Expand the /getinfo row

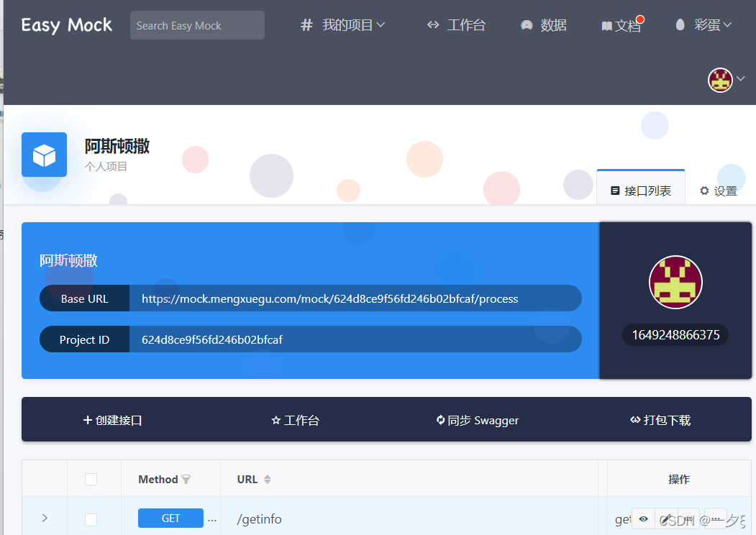[x=45, y=518]
